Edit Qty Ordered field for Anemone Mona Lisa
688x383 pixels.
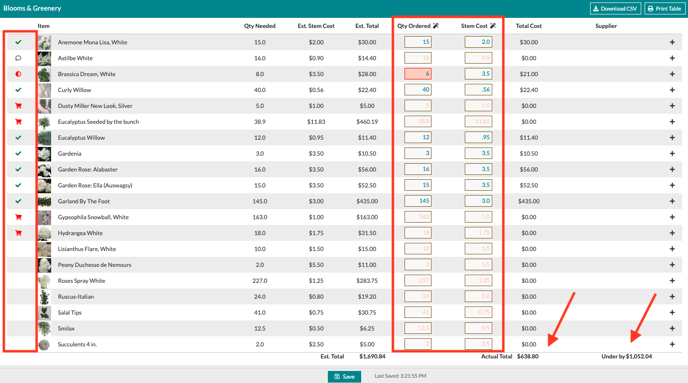click(x=418, y=42)
